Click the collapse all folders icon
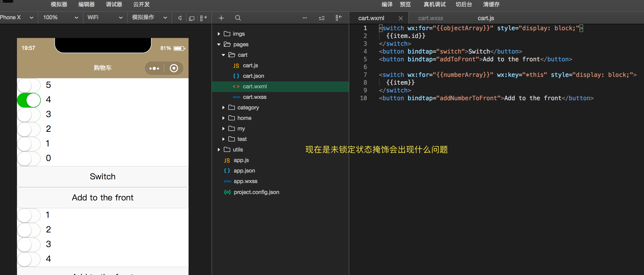 coord(322,18)
